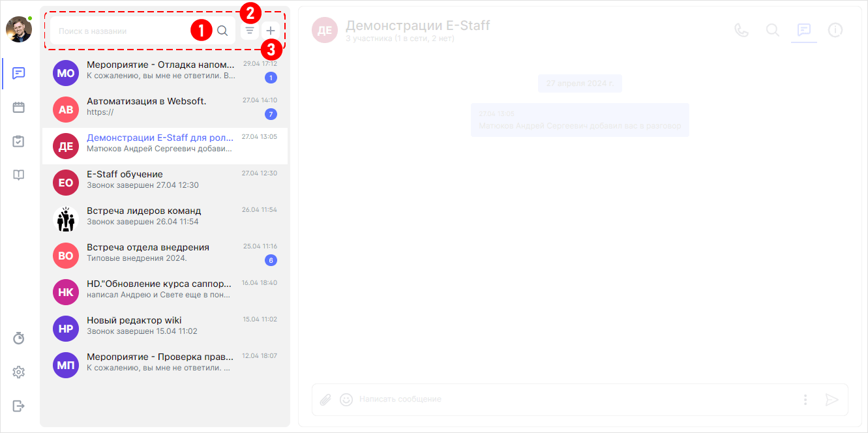The height and width of the screenshot is (433, 868).
Task: Start a call with the phone icon
Action: point(741,29)
